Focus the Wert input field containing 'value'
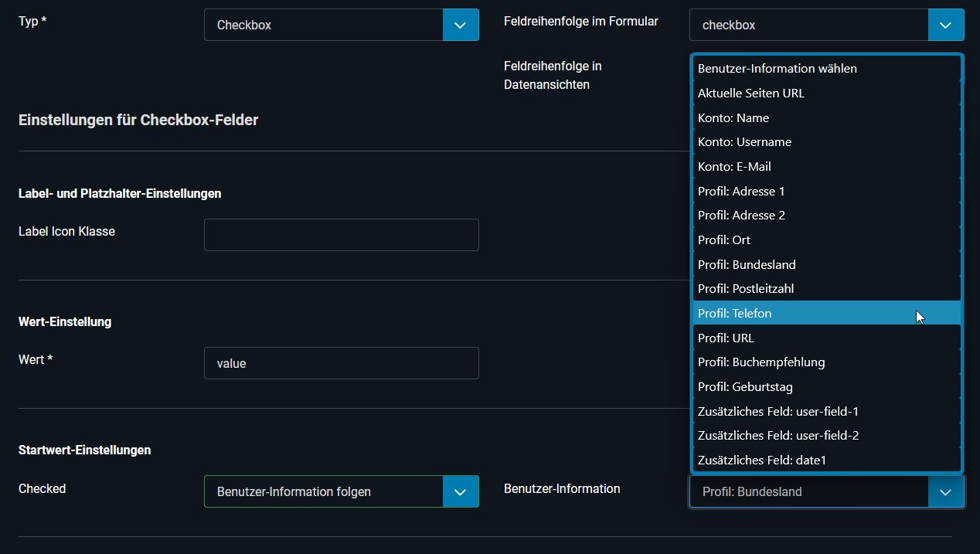This screenshot has height=554, width=980. [x=341, y=363]
